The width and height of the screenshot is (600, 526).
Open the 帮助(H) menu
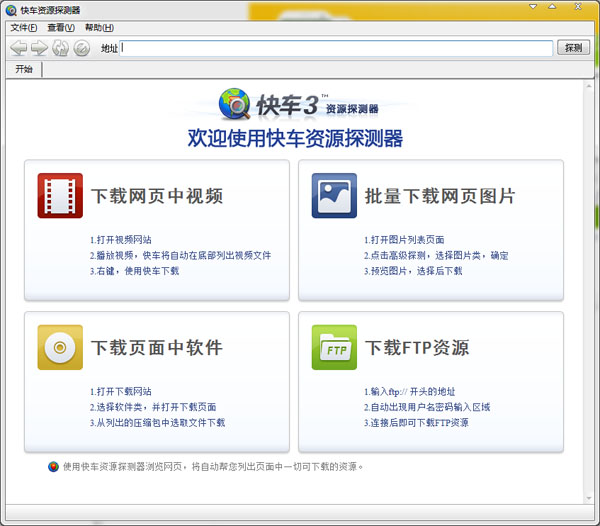(99, 28)
